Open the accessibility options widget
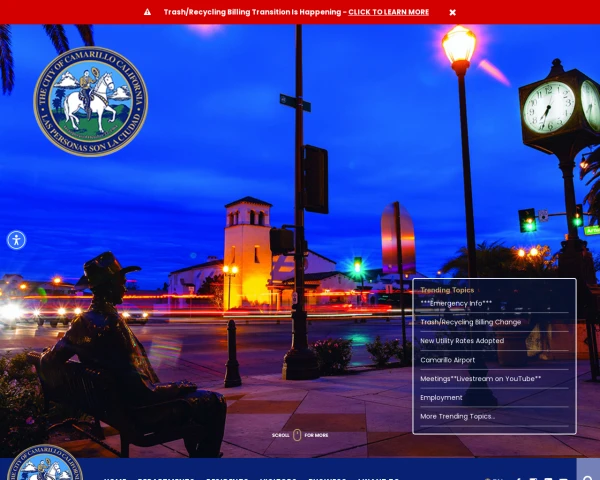 click(x=16, y=240)
